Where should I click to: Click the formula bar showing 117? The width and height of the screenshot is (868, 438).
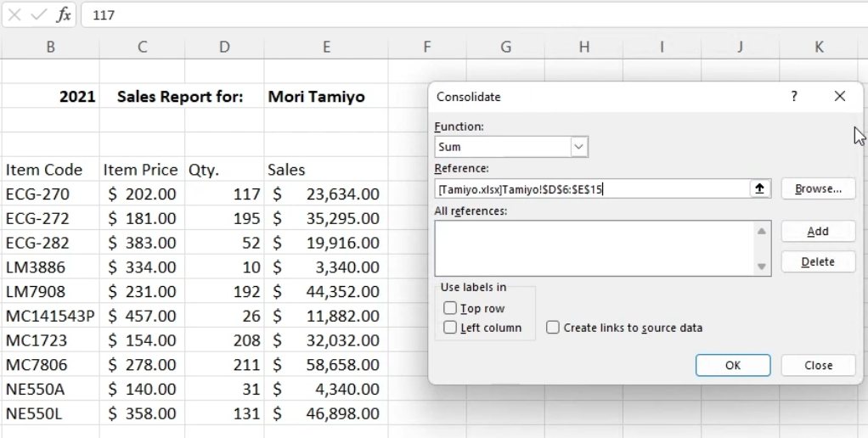click(x=475, y=15)
